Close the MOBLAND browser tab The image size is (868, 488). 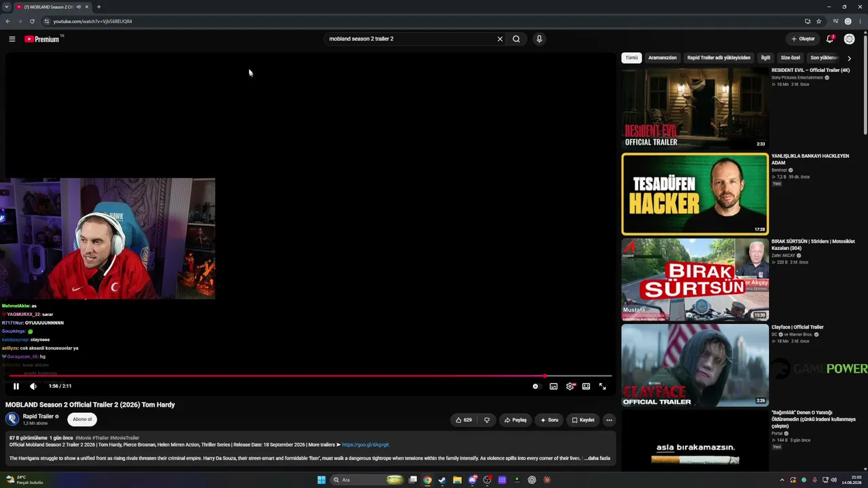[x=87, y=7]
